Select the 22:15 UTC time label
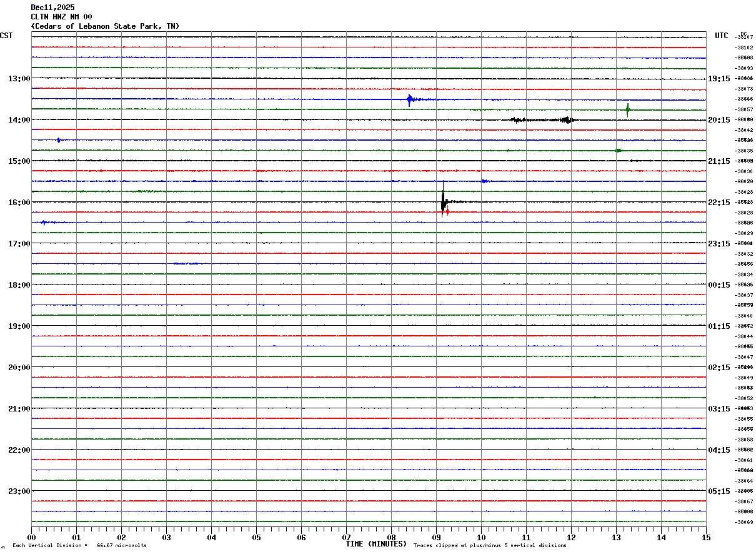 click(x=719, y=202)
